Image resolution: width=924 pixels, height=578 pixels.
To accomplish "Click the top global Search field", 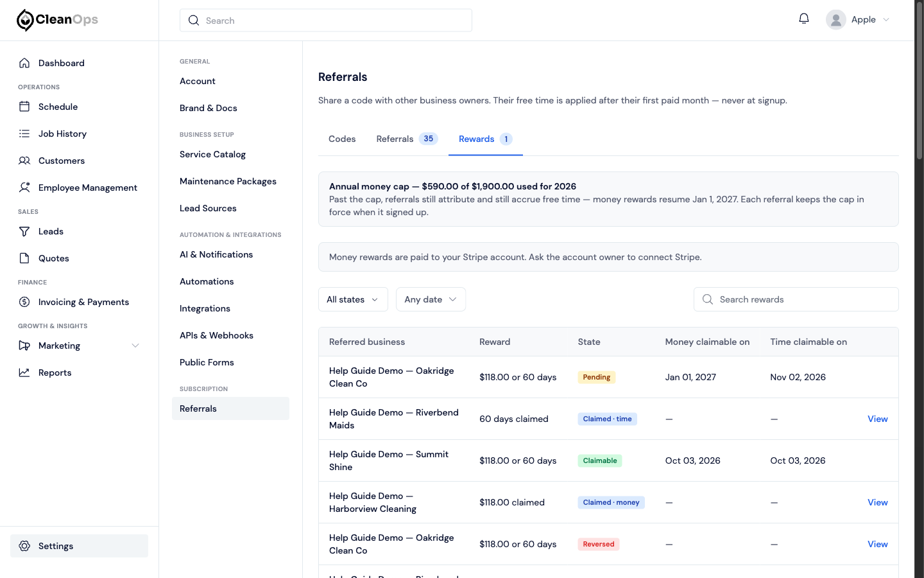I will (326, 21).
